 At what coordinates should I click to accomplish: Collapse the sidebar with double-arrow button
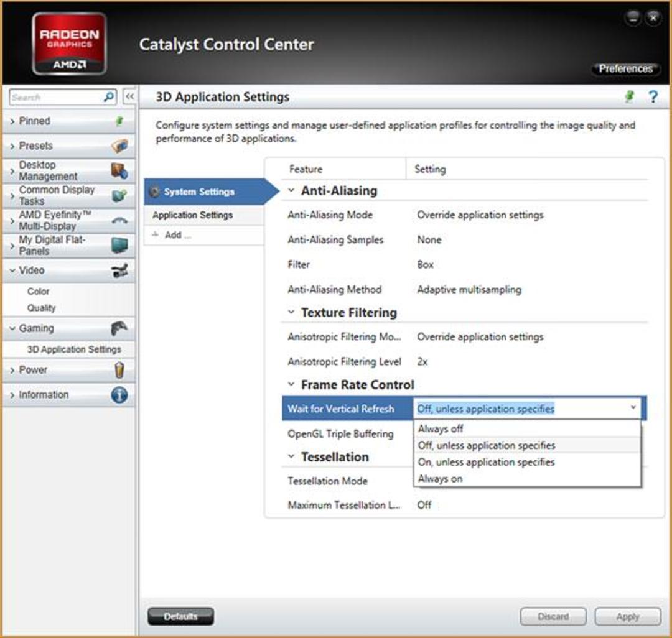129,97
